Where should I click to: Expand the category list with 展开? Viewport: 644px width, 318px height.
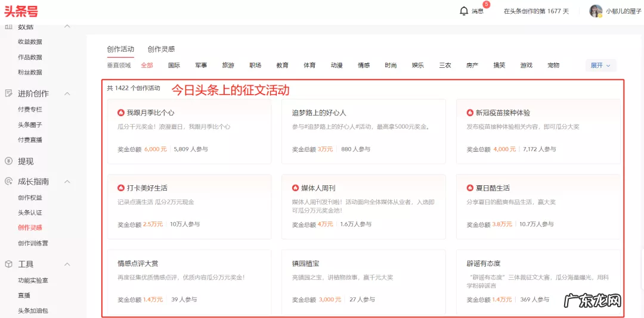pos(601,66)
